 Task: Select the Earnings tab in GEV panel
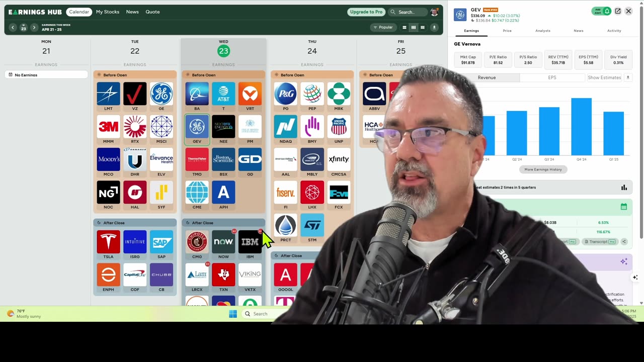coord(471,31)
